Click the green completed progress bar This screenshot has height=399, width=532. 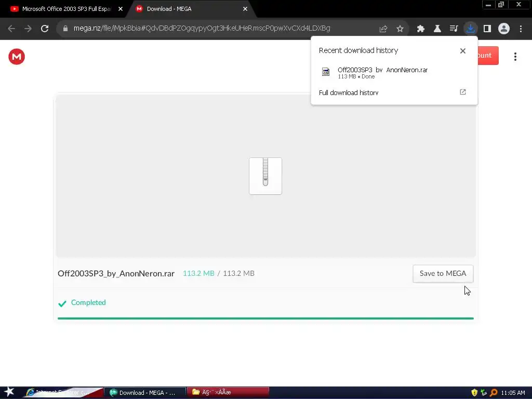click(x=265, y=318)
